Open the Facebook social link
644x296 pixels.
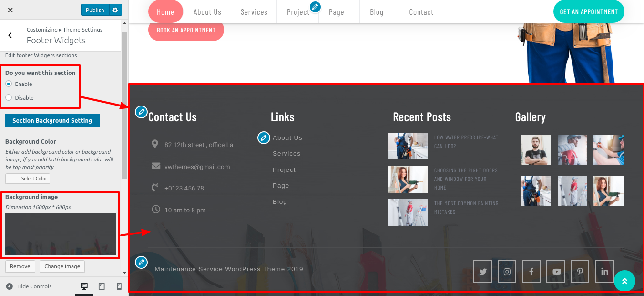pyautogui.click(x=532, y=272)
